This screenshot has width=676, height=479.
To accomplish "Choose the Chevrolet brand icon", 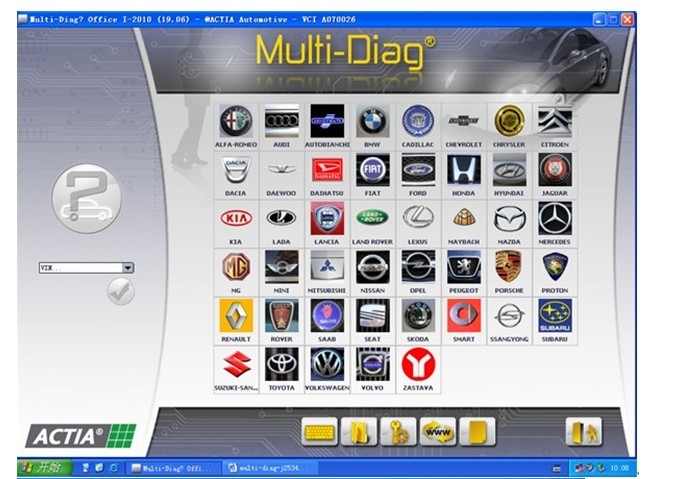I will (x=464, y=121).
